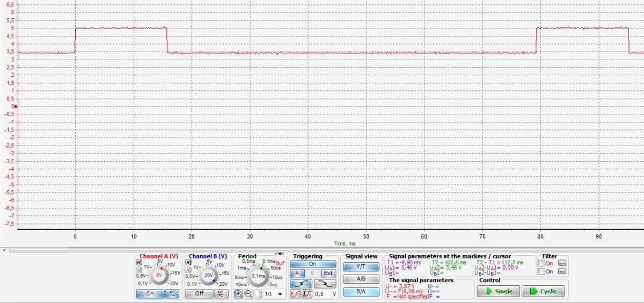Image resolution: width=644 pixels, height=303 pixels.
Task: Click U~ = 716,08 mV reading
Action: tap(404, 291)
